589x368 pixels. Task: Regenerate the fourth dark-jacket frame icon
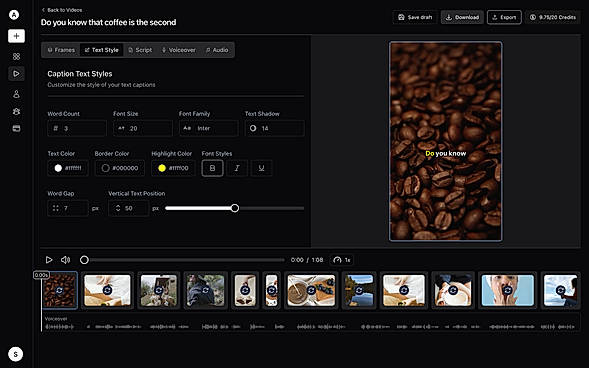click(x=205, y=291)
